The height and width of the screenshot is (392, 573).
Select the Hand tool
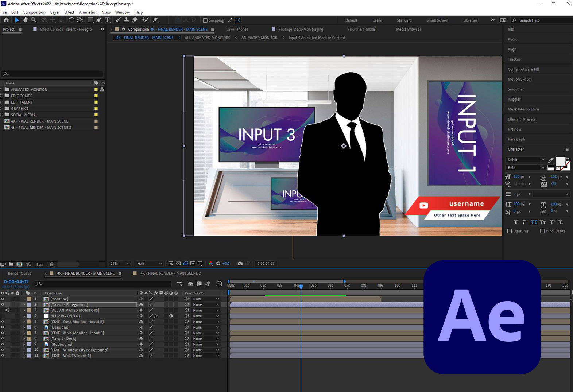click(x=25, y=20)
